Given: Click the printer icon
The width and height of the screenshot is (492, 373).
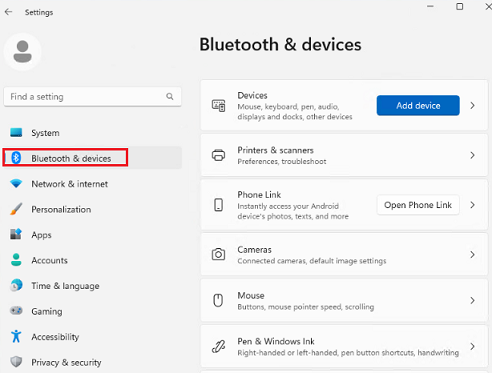Looking at the screenshot, I should (218, 155).
